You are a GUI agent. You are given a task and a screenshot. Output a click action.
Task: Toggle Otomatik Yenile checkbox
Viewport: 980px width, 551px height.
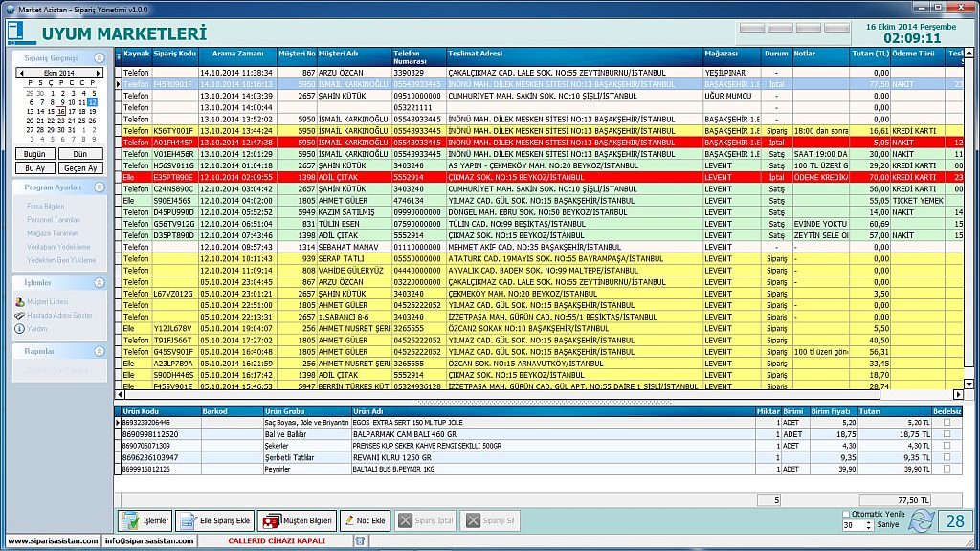click(846, 514)
